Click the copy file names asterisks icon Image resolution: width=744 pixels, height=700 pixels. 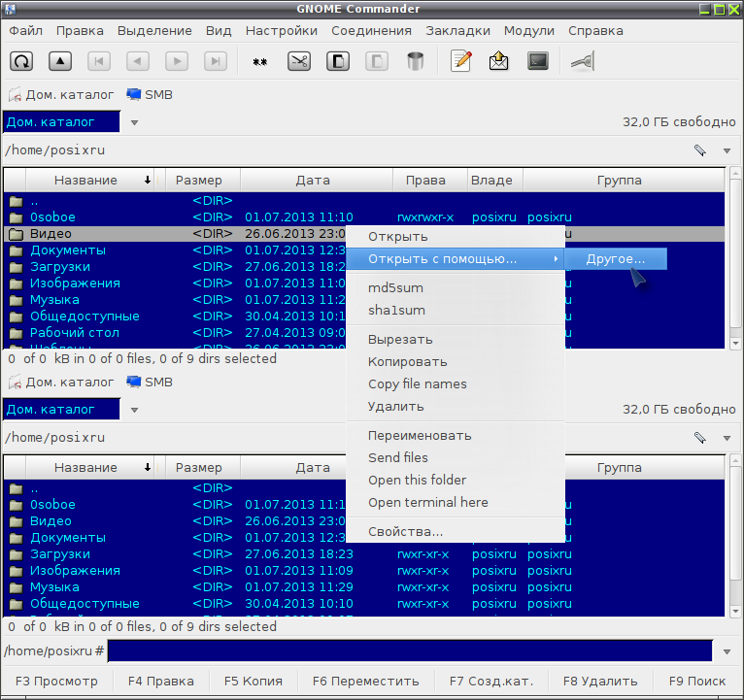tap(260, 62)
